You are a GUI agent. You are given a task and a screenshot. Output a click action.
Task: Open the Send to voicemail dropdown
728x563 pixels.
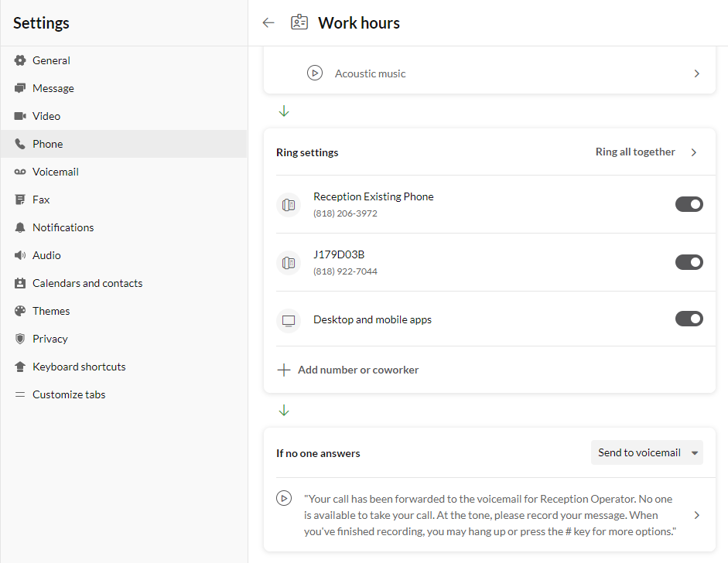click(x=647, y=452)
